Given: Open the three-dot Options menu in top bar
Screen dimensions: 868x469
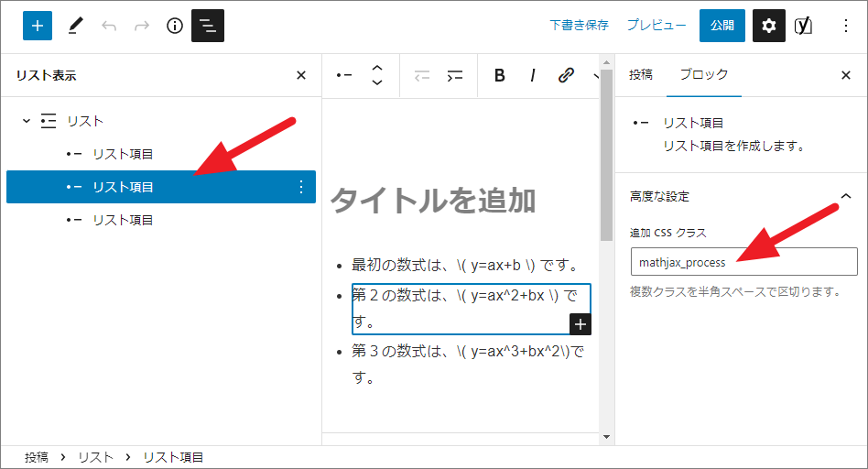Looking at the screenshot, I should coord(845,26).
